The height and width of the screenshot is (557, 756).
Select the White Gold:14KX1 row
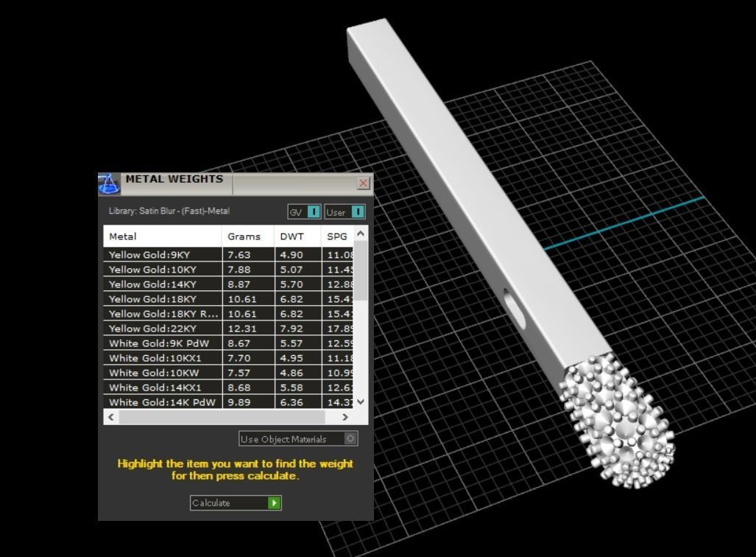click(x=228, y=387)
